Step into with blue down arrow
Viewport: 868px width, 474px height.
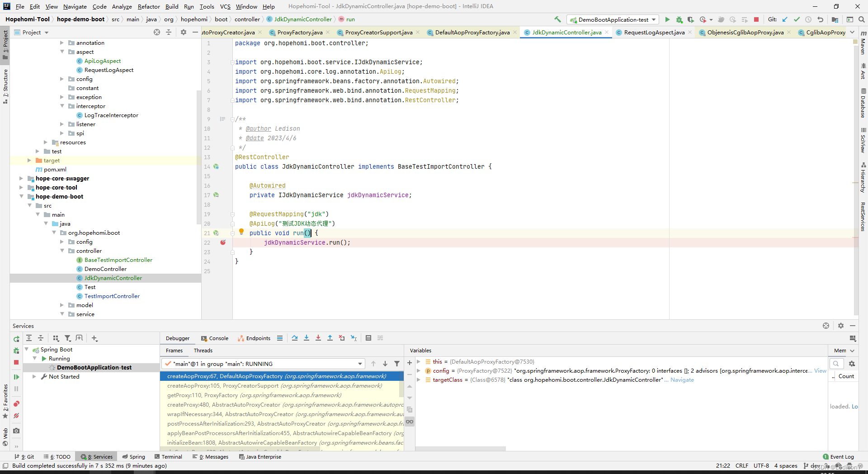click(307, 338)
